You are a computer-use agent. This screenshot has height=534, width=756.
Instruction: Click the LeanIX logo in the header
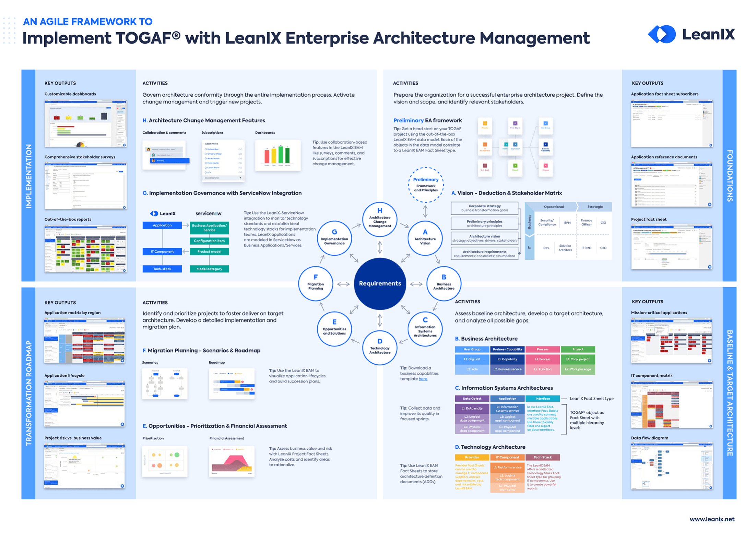pos(691,34)
